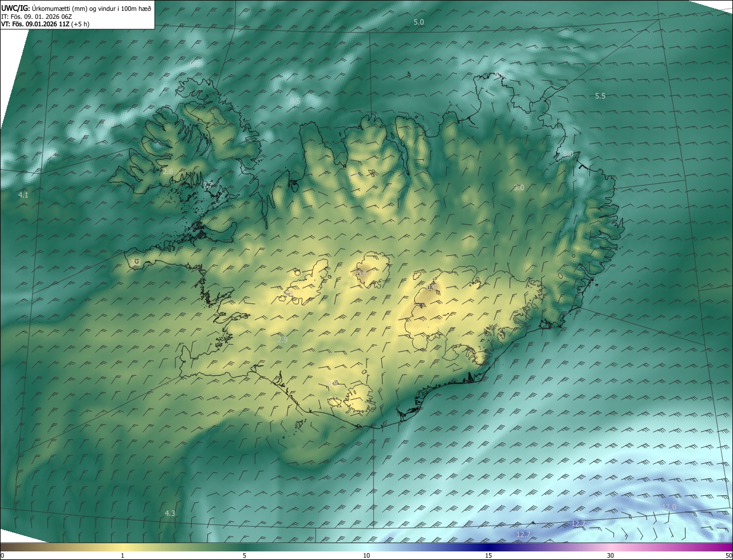The width and height of the screenshot is (733, 560).
Task: Click the '3.0' value label on the map
Action: [519, 187]
